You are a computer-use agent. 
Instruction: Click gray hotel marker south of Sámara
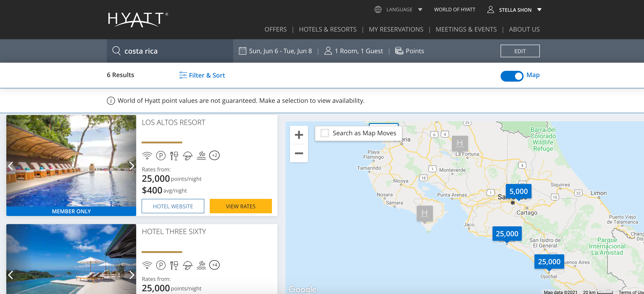425,214
